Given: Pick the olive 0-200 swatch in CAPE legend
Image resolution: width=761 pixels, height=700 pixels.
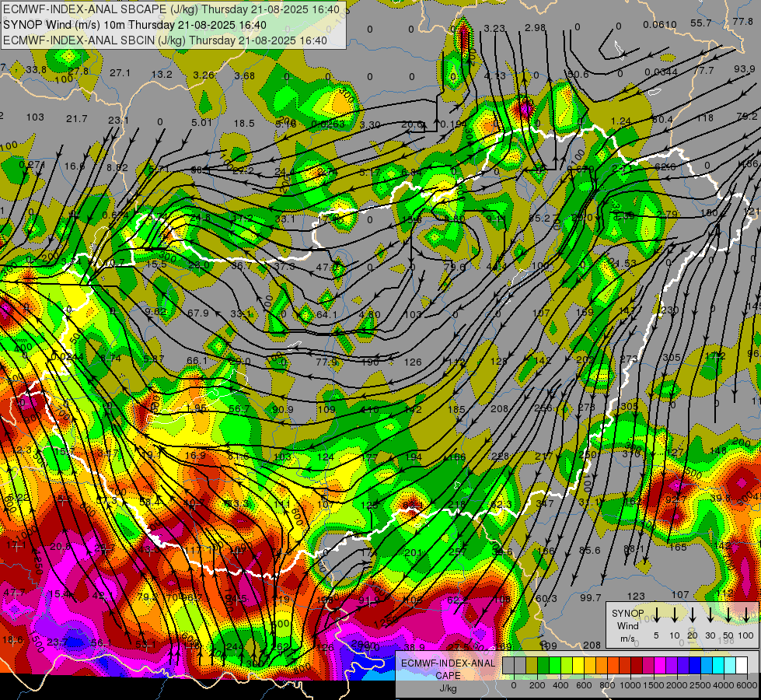Looking at the screenshot, I should [x=532, y=666].
